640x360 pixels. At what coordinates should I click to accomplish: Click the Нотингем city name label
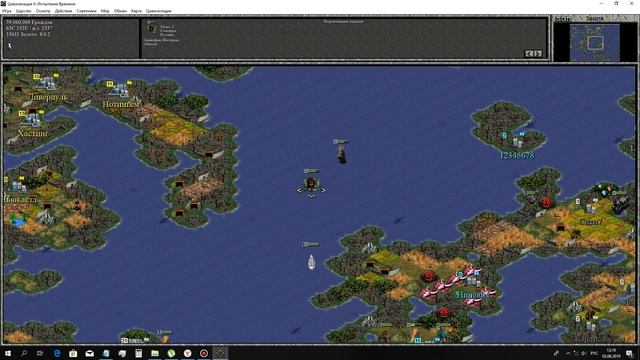pyautogui.click(x=121, y=104)
